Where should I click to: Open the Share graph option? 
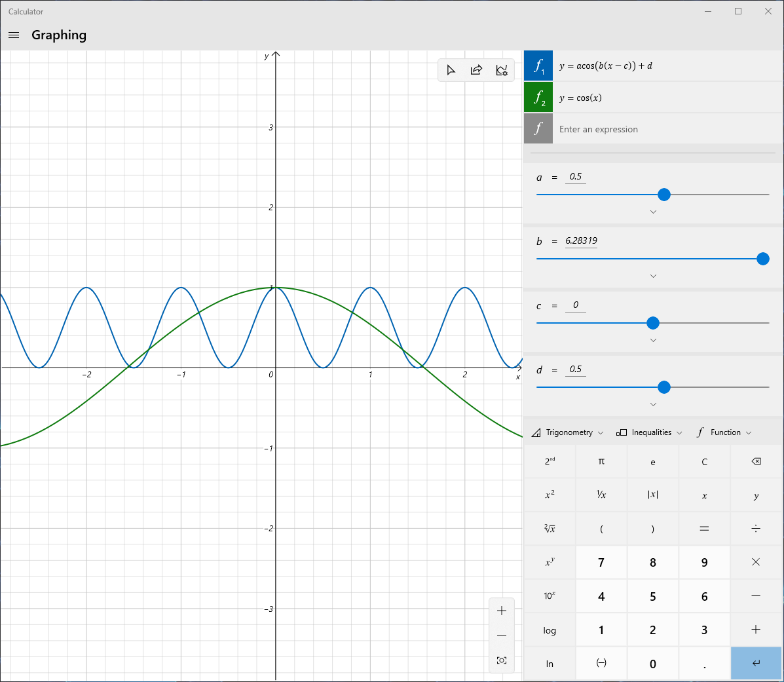[x=476, y=70]
